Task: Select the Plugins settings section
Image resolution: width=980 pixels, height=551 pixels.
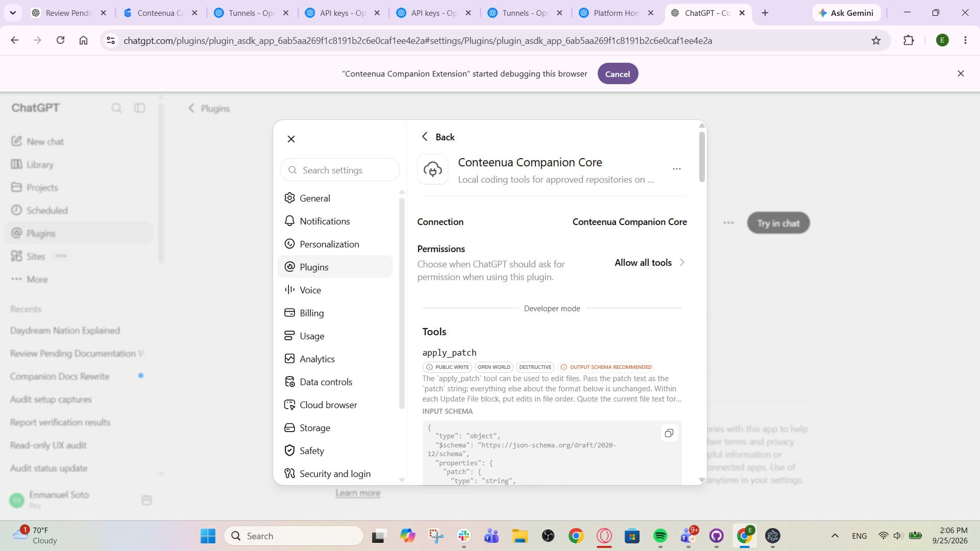Action: coord(335,267)
